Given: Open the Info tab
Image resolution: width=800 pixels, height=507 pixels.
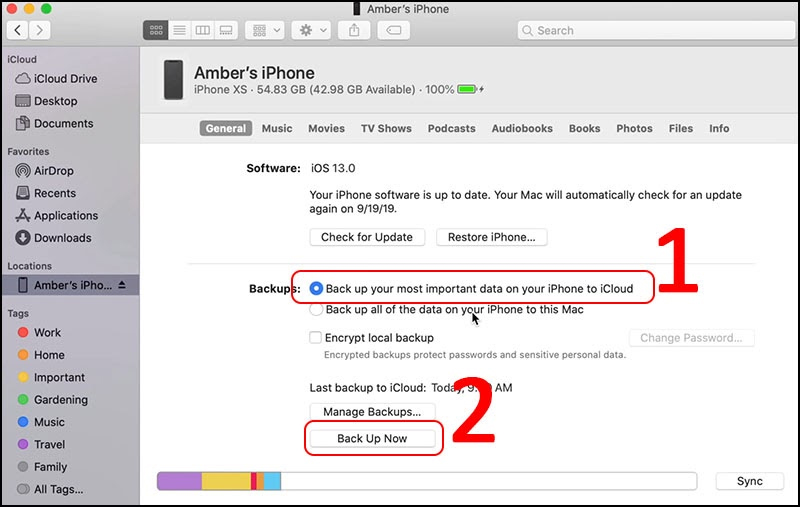Looking at the screenshot, I should click(x=719, y=129).
